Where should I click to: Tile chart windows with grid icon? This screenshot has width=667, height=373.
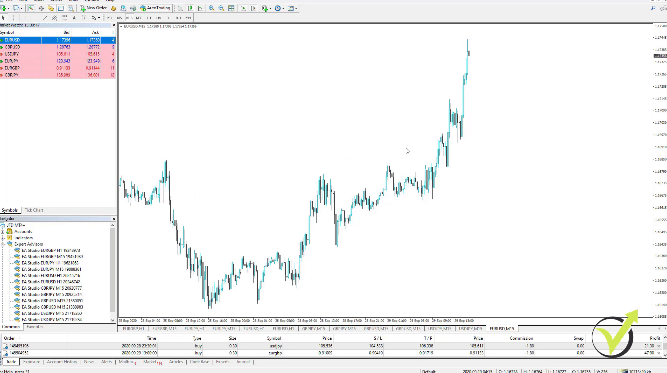[x=231, y=8]
